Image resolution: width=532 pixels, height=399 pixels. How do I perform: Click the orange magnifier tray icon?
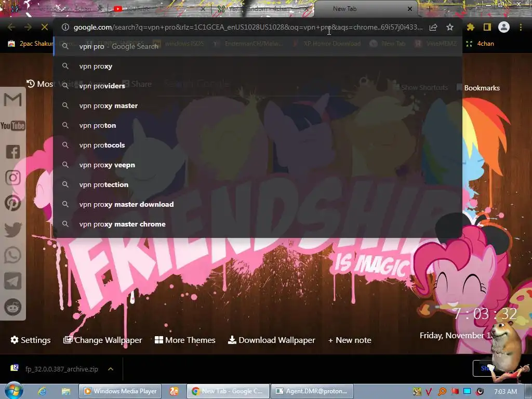click(442, 392)
